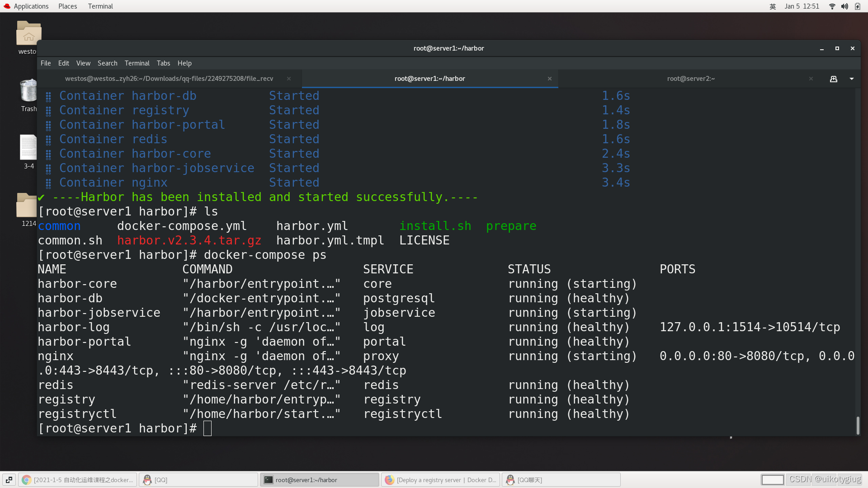Select the root@server1:~/harbor tab

(x=429, y=79)
